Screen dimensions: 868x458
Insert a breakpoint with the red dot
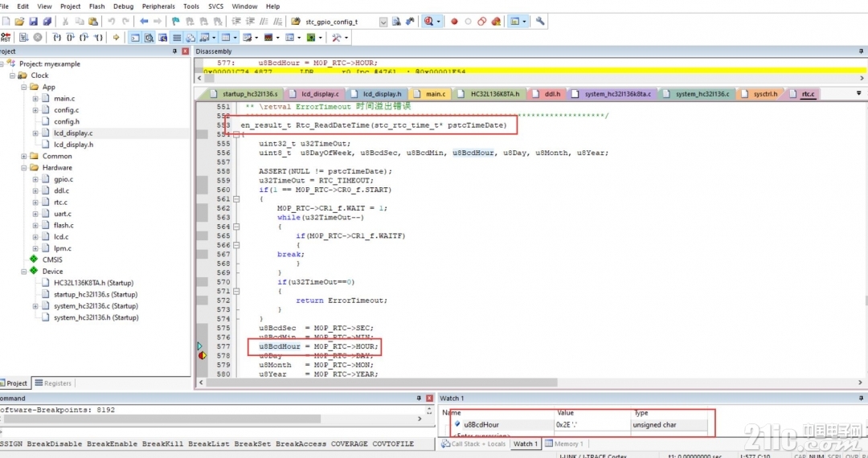pyautogui.click(x=454, y=21)
